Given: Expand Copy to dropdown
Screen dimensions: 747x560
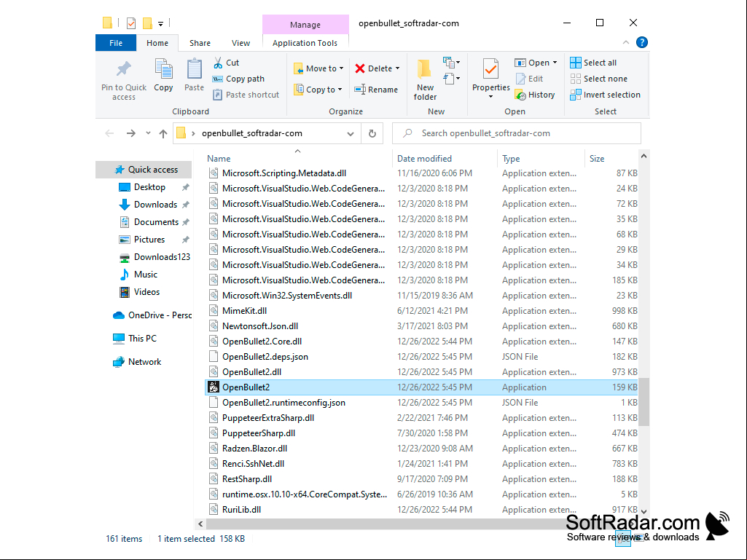Looking at the screenshot, I should tap(340, 90).
